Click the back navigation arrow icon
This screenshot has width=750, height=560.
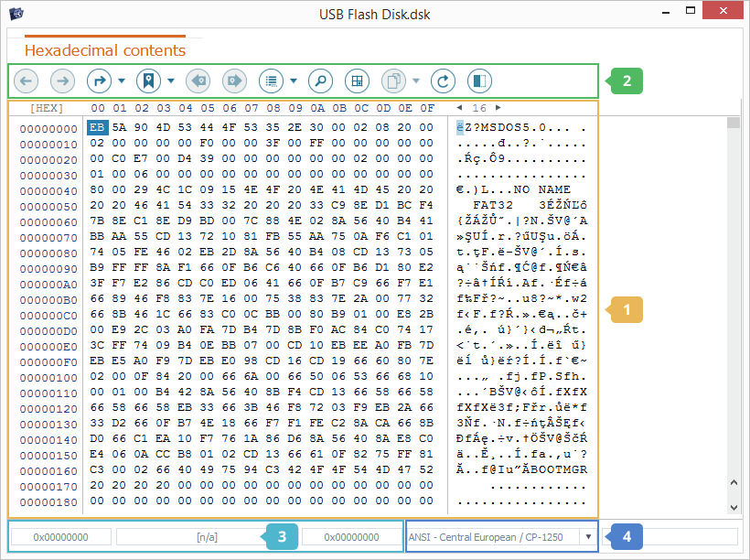click(26, 81)
